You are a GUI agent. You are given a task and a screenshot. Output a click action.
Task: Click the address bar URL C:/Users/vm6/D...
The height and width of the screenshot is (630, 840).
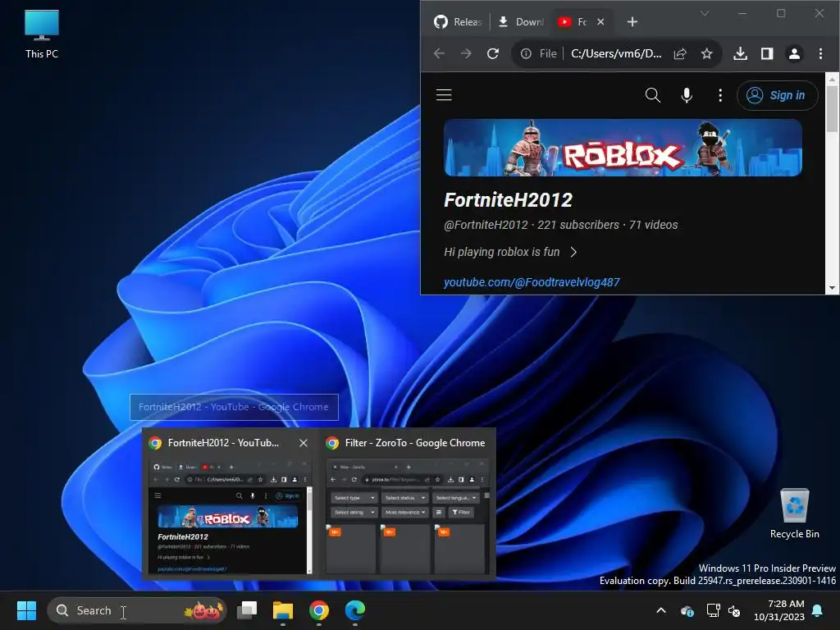616,53
